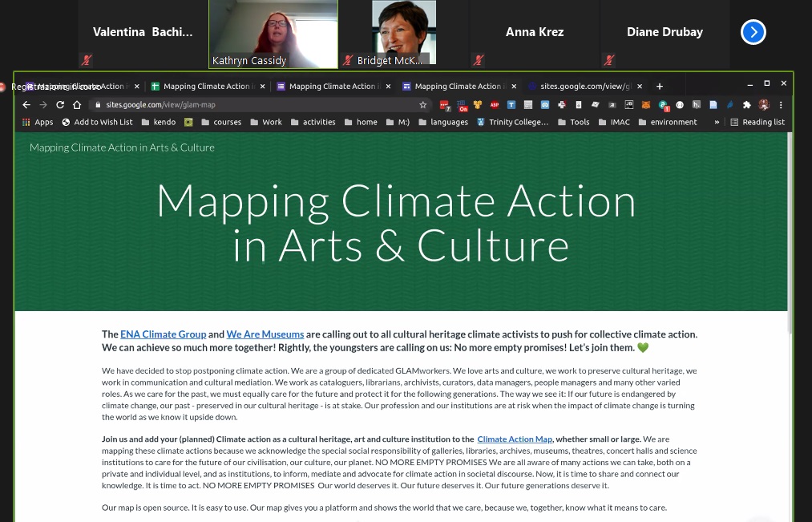
Task: Open the blue document extension icon
Action: pyautogui.click(x=713, y=104)
